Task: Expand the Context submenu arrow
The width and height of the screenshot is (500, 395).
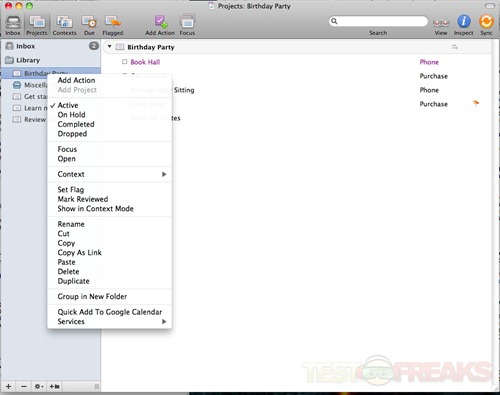Action: [x=164, y=174]
